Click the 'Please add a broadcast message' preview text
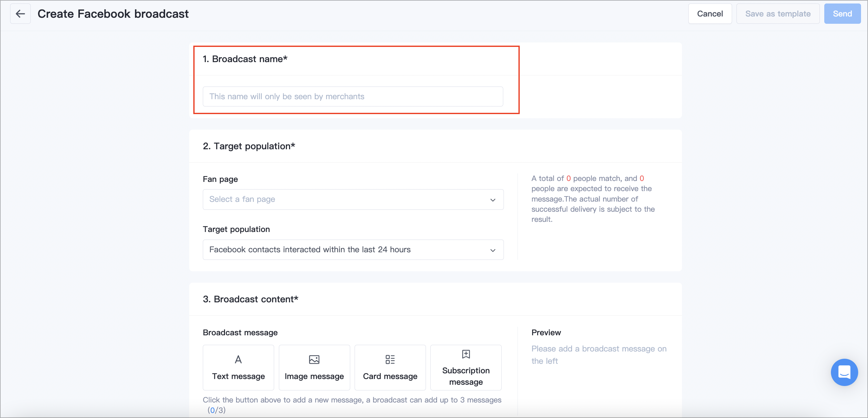 point(599,355)
